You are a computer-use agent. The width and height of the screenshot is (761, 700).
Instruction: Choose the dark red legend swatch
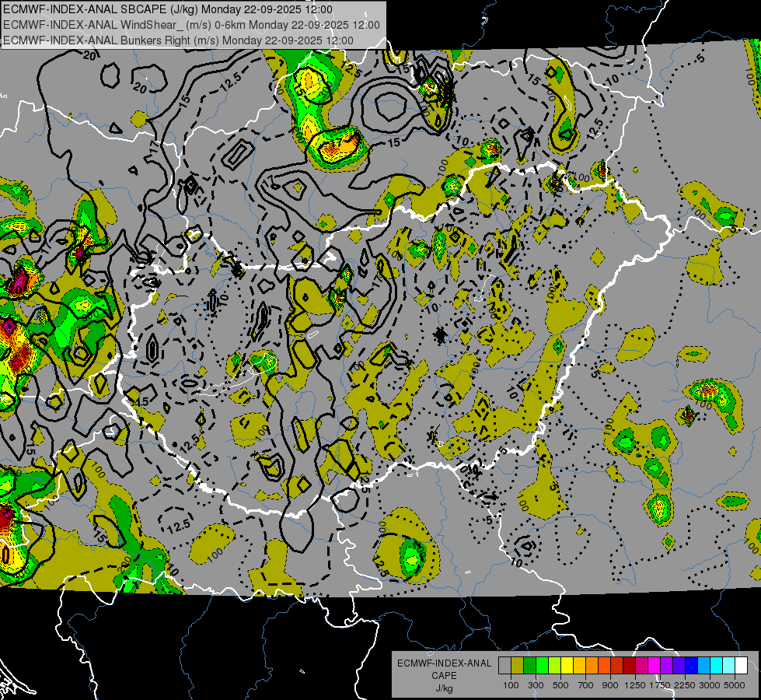pyautogui.click(x=629, y=666)
